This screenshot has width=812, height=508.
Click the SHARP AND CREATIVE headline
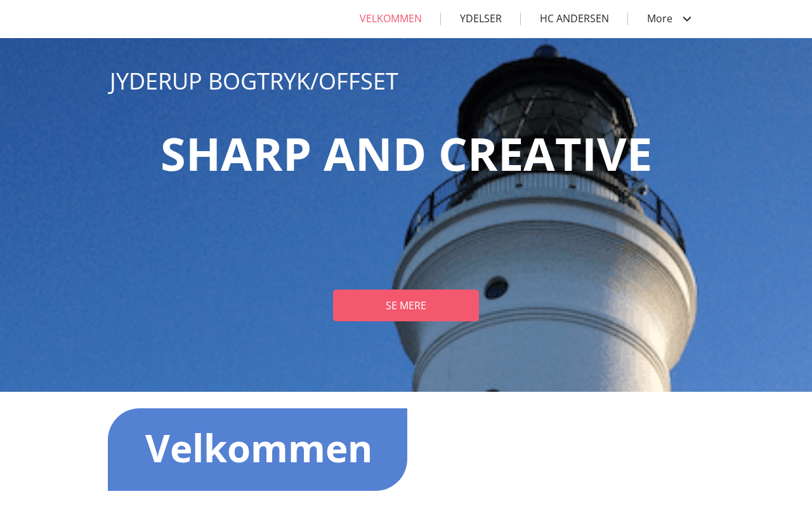pyautogui.click(x=406, y=154)
